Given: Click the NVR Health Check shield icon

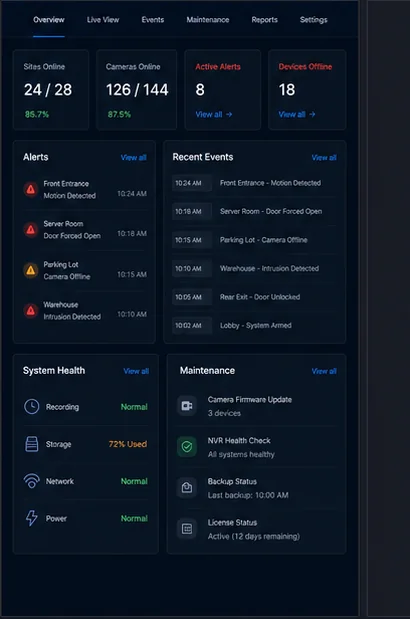Looking at the screenshot, I should tap(187, 447).
